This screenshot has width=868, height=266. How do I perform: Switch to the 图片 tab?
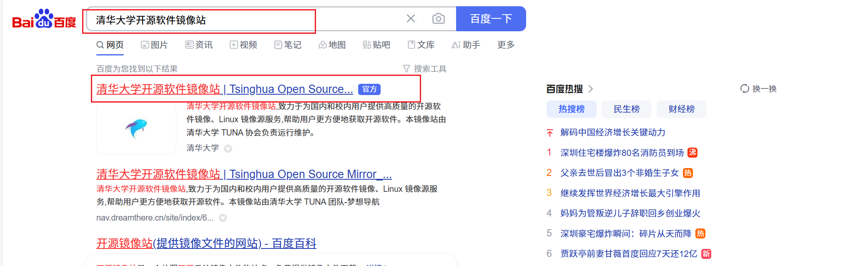pyautogui.click(x=154, y=45)
